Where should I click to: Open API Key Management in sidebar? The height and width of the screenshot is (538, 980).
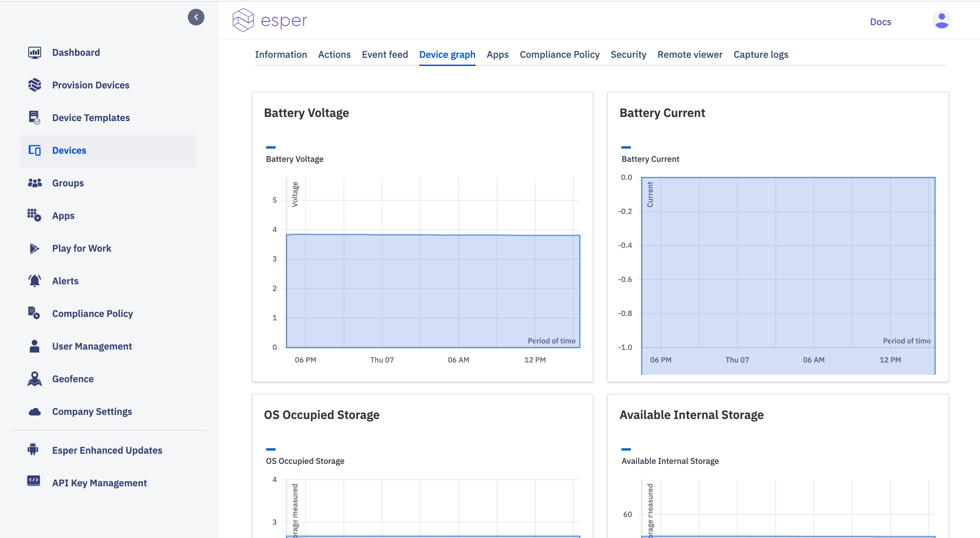99,483
